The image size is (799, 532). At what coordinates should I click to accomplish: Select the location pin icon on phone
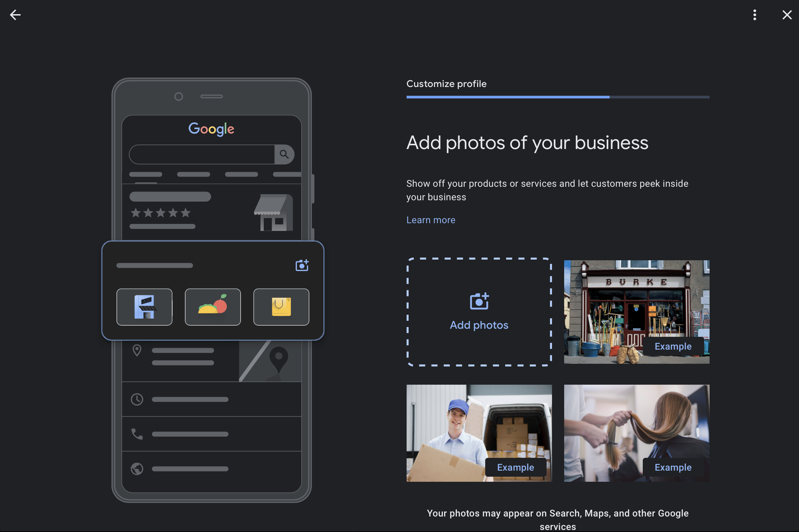(x=137, y=350)
